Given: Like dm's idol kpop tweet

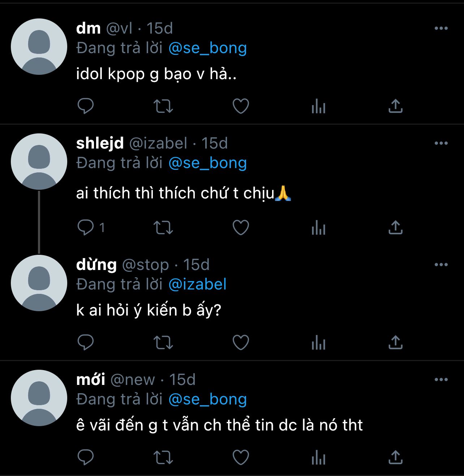Looking at the screenshot, I should click(x=241, y=106).
